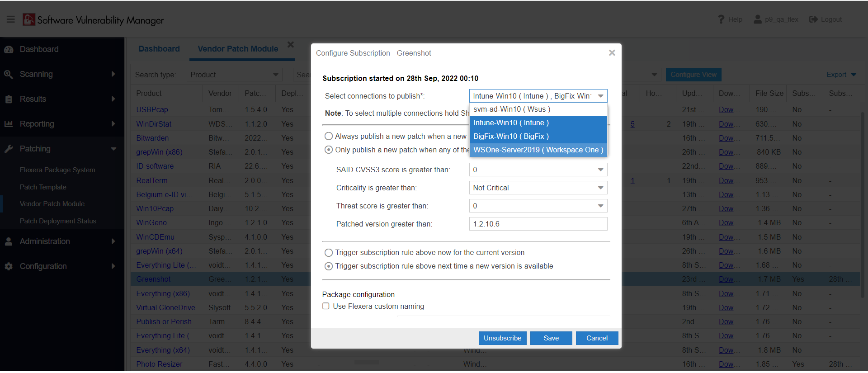
Task: Click the Logout icon
Action: click(813, 19)
